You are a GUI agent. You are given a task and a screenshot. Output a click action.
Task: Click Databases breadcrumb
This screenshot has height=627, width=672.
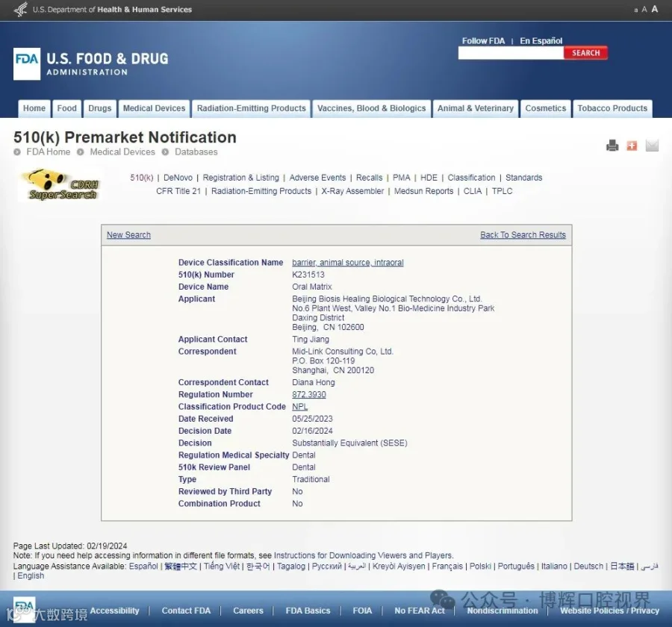[x=196, y=152]
